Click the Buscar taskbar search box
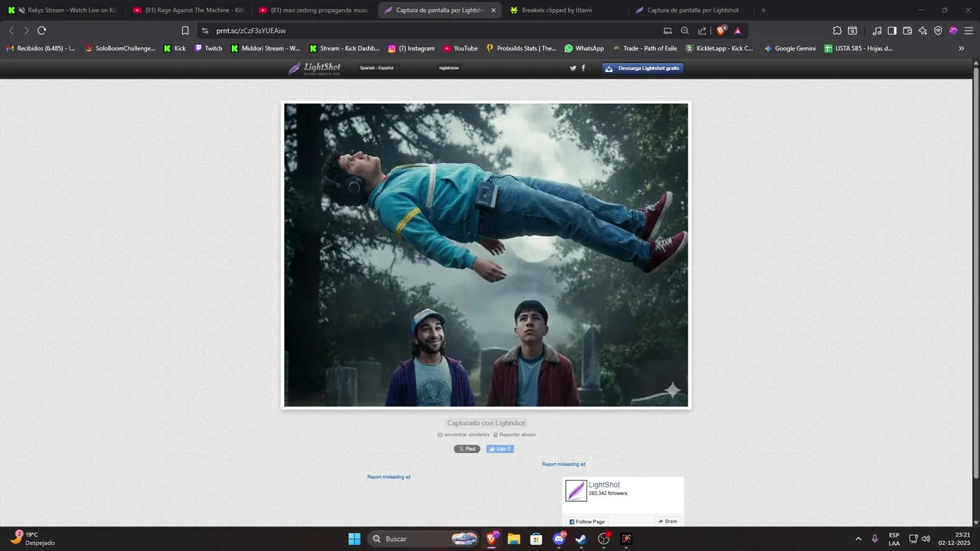The width and height of the screenshot is (980, 551). pyautogui.click(x=424, y=539)
